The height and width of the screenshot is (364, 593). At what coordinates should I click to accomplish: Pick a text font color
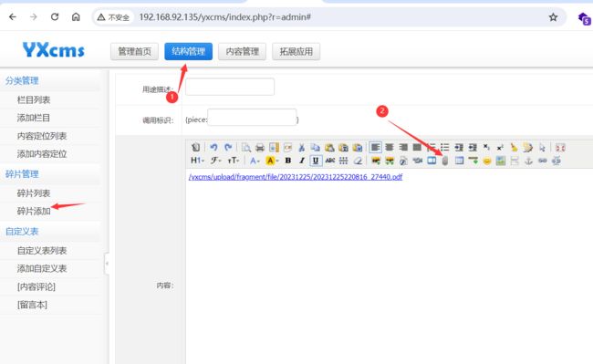pyautogui.click(x=255, y=161)
